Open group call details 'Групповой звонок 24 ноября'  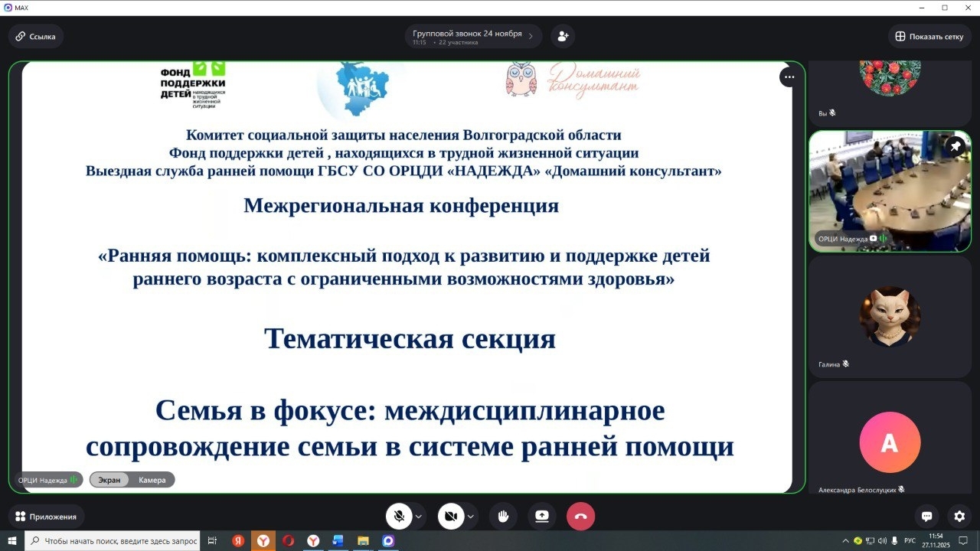pyautogui.click(x=472, y=36)
